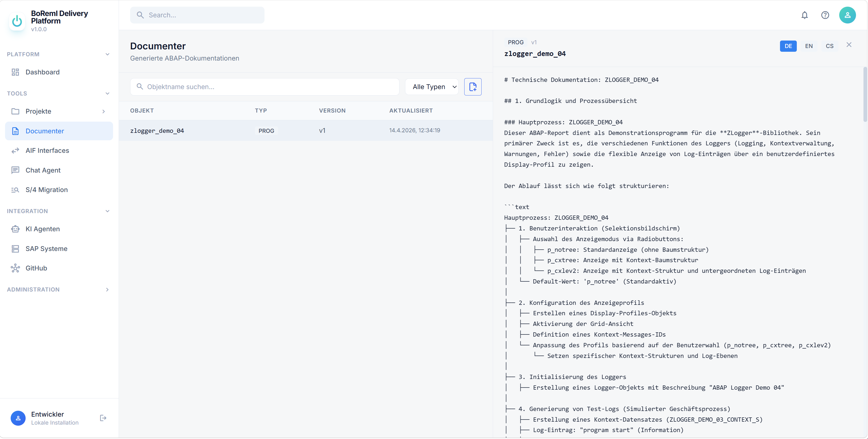The width and height of the screenshot is (868, 439).
Task: Open notifications bell icon
Action: 805,15
